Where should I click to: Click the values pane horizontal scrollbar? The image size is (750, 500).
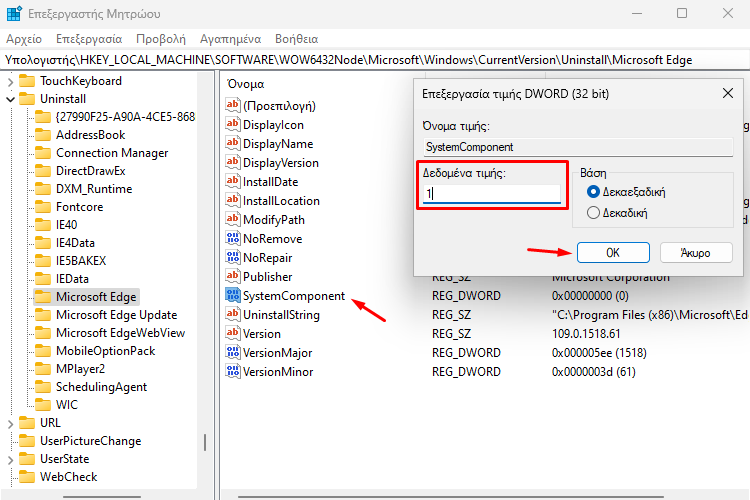tap(451, 497)
